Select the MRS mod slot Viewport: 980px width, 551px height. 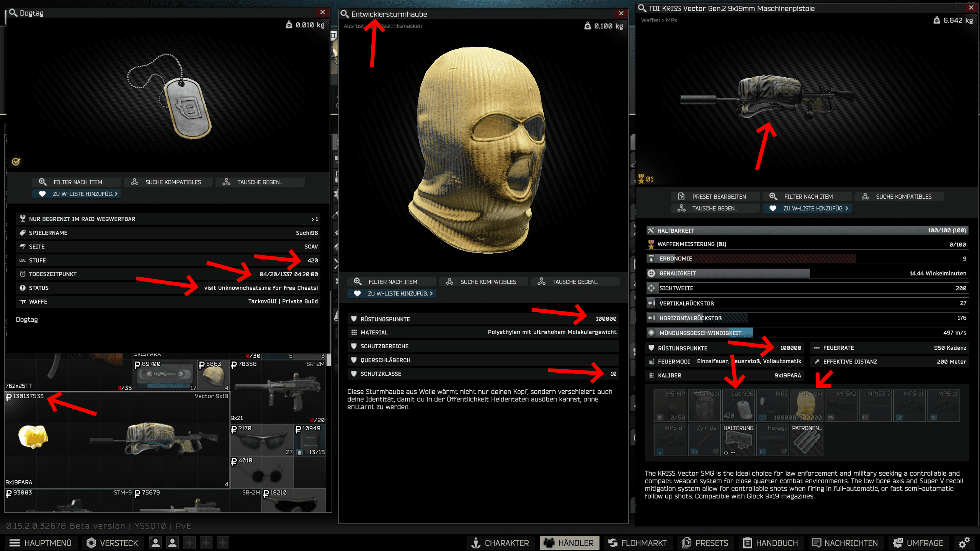point(773,406)
